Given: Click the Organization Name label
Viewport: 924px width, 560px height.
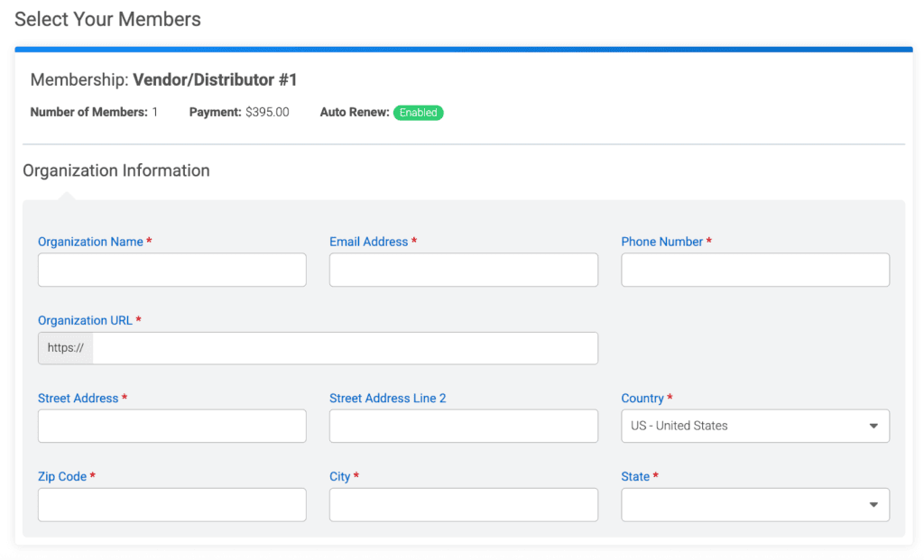Looking at the screenshot, I should (90, 242).
